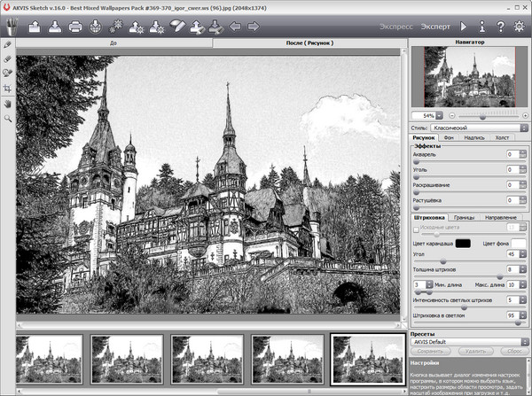Open the preferences gear icon
Viewport: 532px width, 396px height.
point(519,27)
